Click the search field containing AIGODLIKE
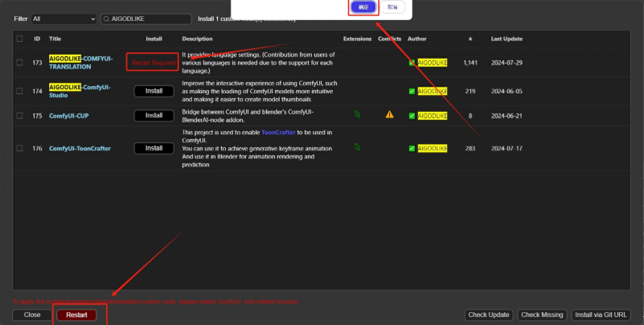The image size is (644, 325). pos(149,19)
